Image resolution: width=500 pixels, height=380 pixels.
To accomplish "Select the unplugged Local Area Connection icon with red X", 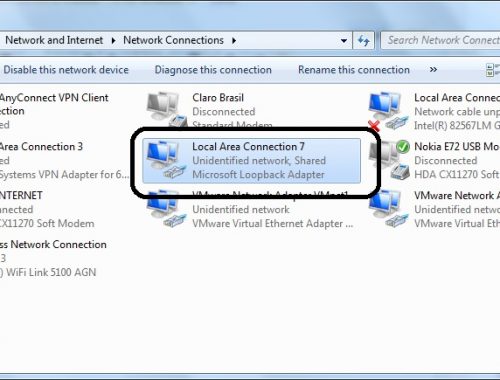I will pyautogui.click(x=388, y=112).
